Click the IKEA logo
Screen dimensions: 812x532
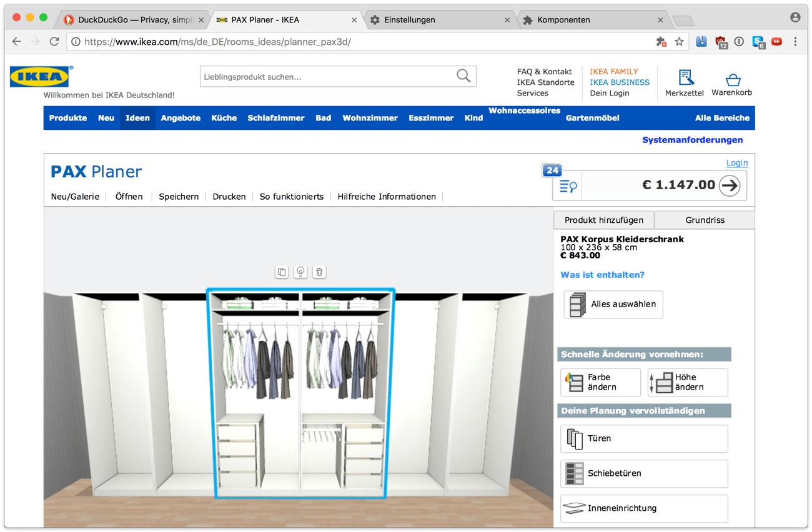click(x=41, y=76)
